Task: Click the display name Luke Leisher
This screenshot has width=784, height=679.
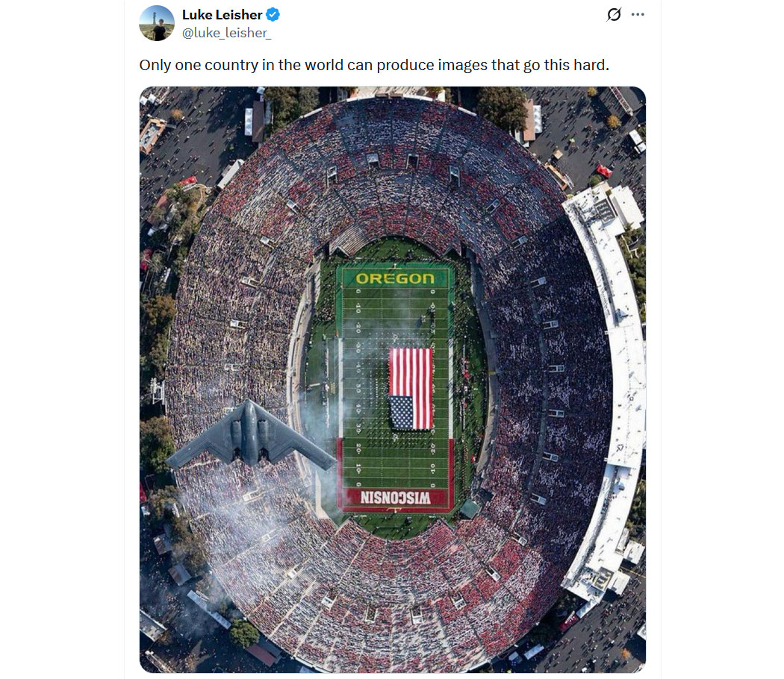Action: pos(222,15)
